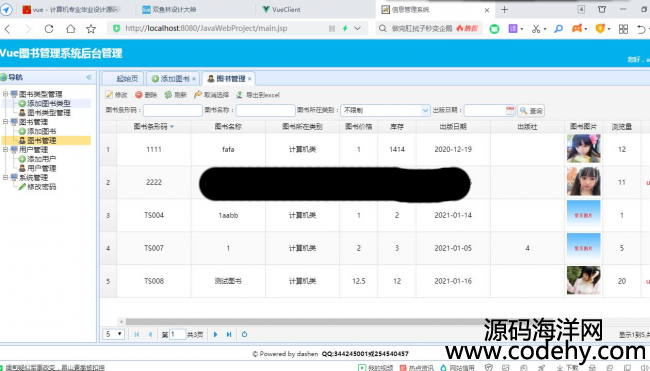Jump to last page in pager
Screen dimensions: 650x371
[x=229, y=334]
